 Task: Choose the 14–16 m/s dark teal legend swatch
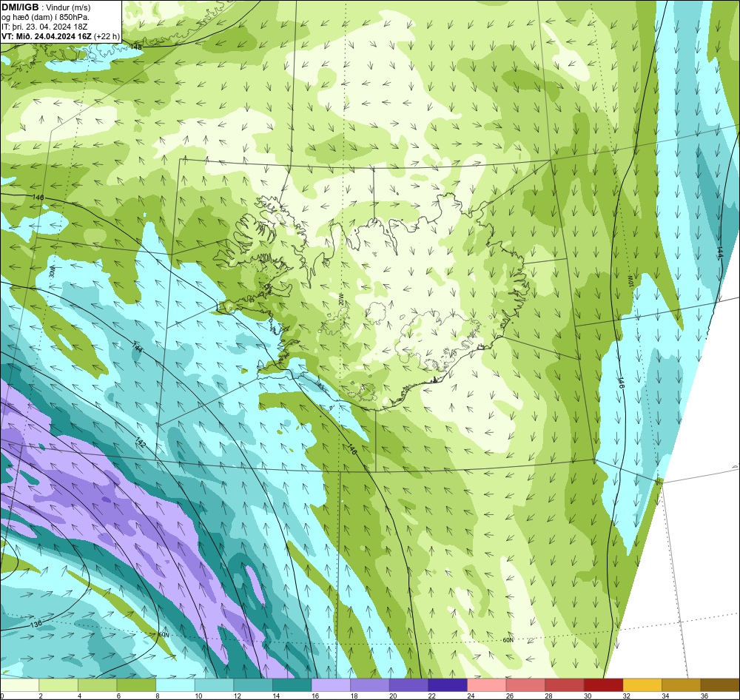click(292, 684)
